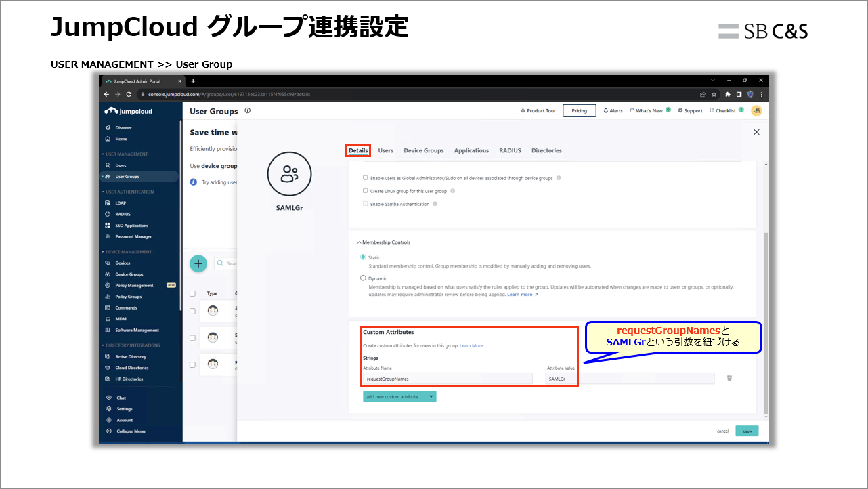Open Commands in the sidebar
The width and height of the screenshot is (868, 489).
tap(126, 308)
